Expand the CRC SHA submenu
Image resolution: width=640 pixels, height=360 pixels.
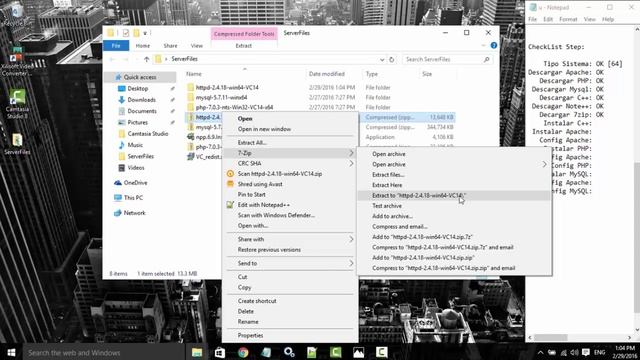coord(351,164)
